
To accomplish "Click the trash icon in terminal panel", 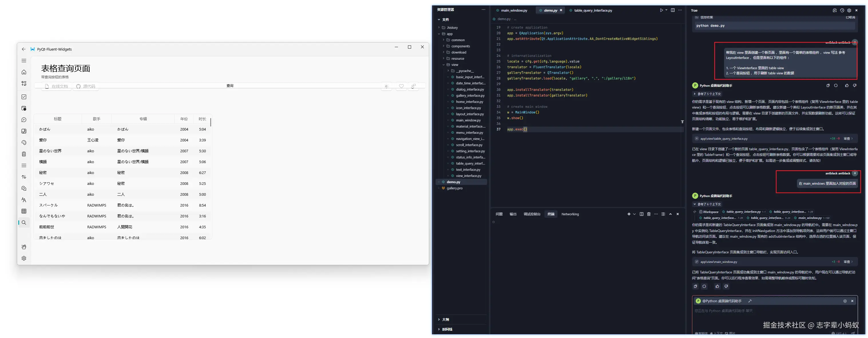I will pos(649,214).
